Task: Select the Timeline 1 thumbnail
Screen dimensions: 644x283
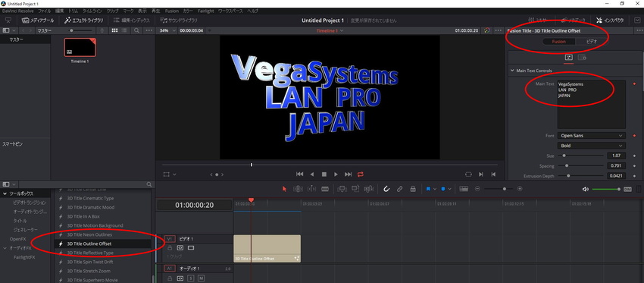Action: click(80, 47)
